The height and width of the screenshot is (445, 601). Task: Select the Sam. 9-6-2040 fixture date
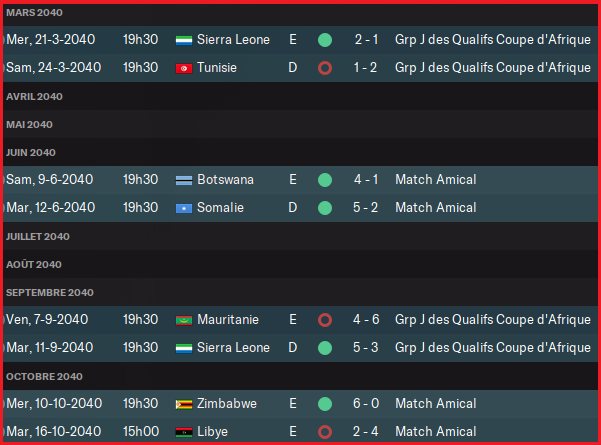click(x=50, y=180)
